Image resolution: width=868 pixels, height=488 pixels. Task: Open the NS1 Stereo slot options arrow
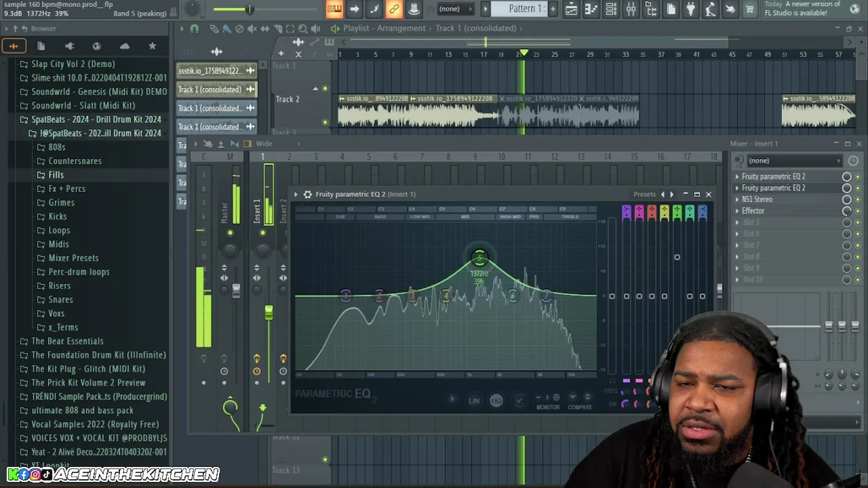coord(737,200)
